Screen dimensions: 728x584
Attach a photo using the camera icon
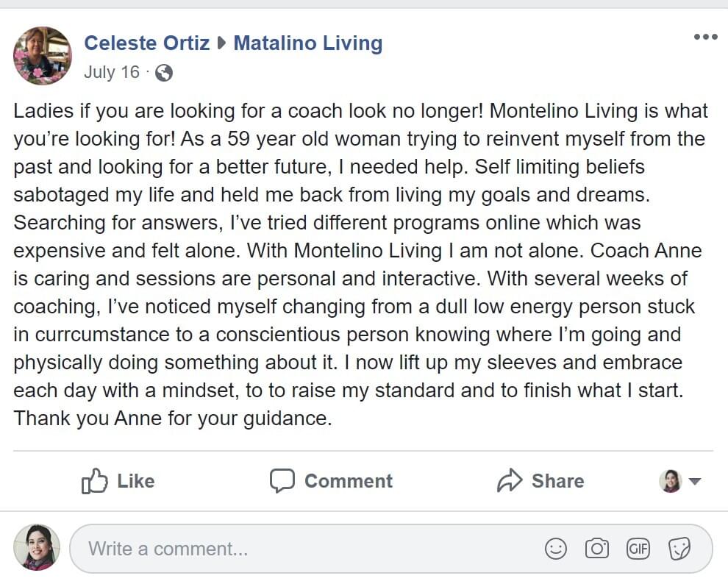(x=596, y=548)
